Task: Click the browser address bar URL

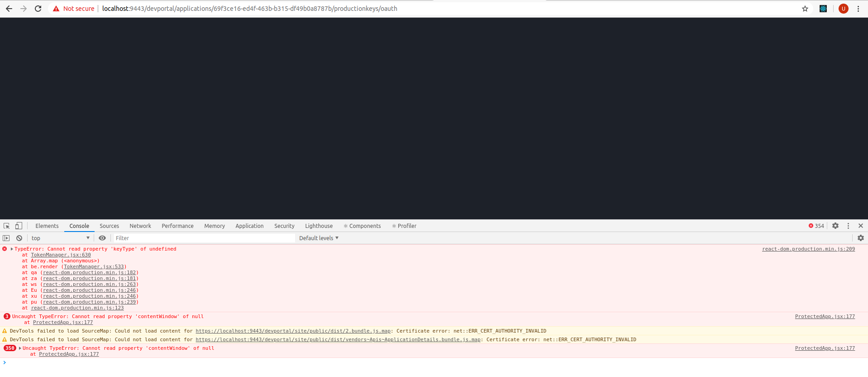Action: [249, 9]
